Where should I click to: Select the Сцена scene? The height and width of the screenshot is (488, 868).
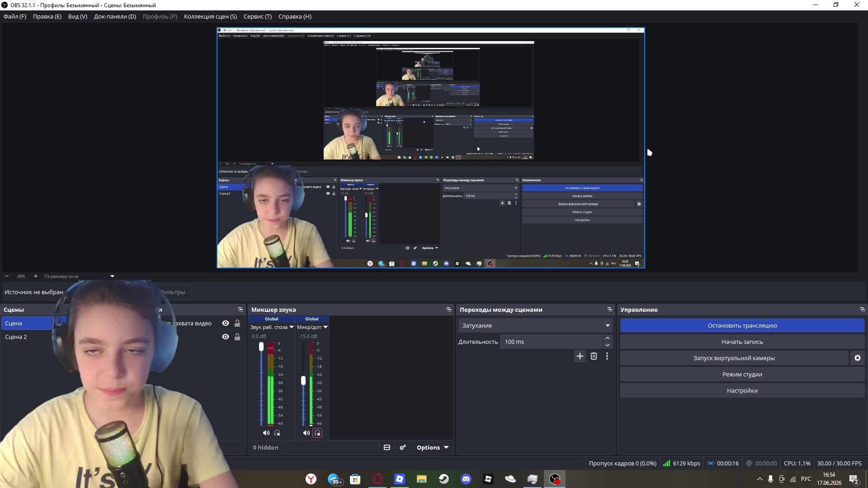coord(27,323)
